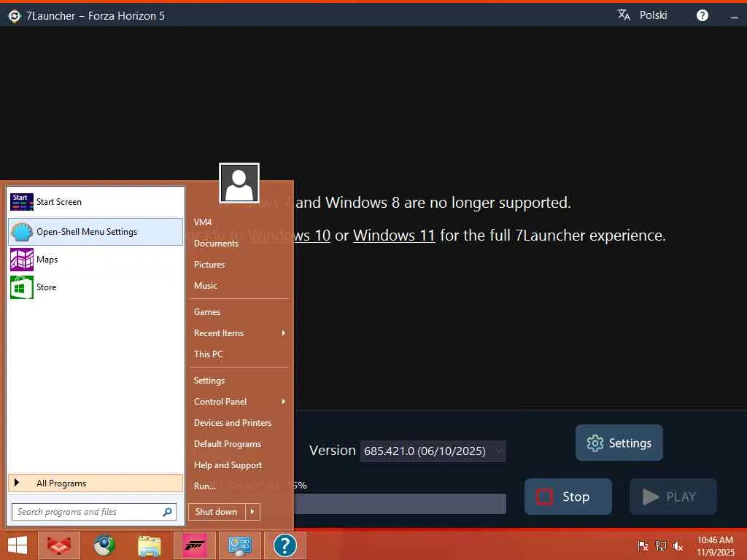Click the language translate icon
Screen dimensions: 747x560
624,15
